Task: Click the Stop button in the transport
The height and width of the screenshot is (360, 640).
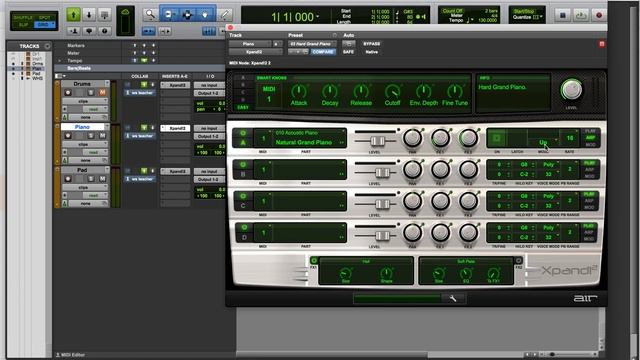Action: [x=562, y=15]
